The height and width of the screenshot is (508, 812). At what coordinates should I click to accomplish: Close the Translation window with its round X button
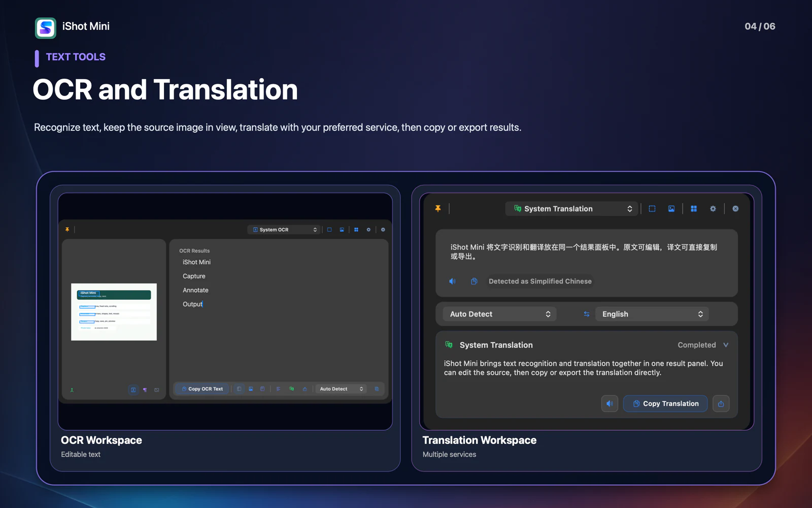[x=735, y=209]
